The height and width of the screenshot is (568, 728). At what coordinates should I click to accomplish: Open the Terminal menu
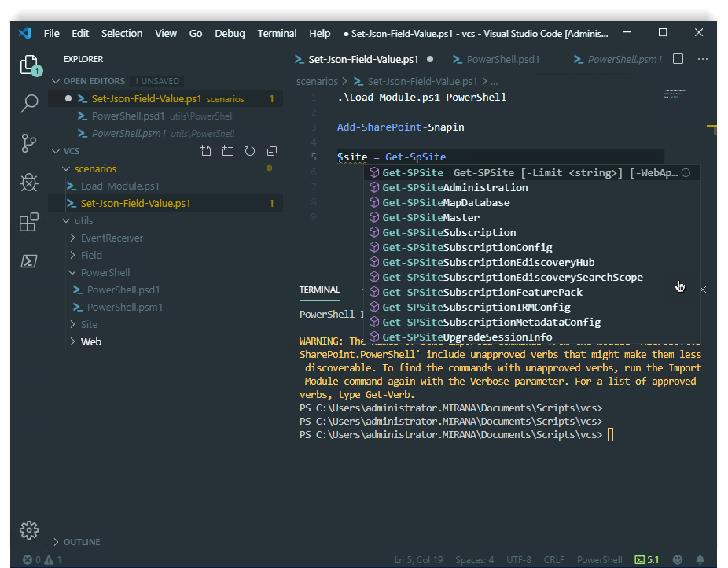pyautogui.click(x=277, y=34)
